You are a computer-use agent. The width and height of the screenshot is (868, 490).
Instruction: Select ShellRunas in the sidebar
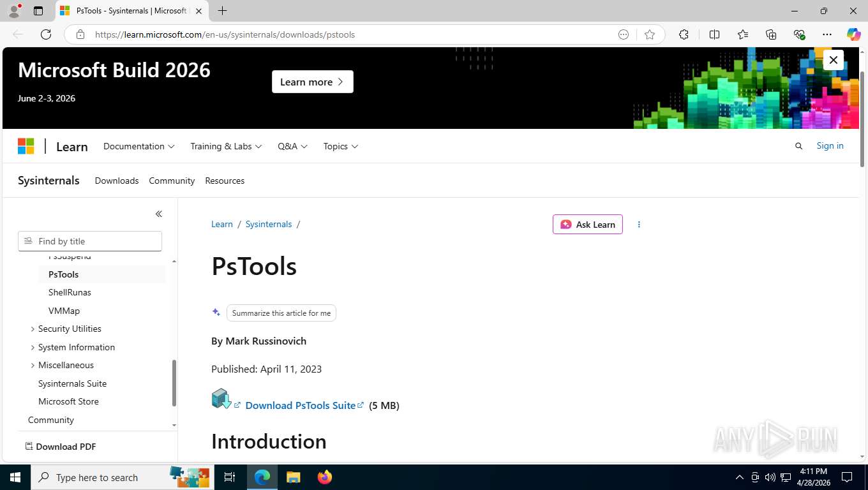70,292
